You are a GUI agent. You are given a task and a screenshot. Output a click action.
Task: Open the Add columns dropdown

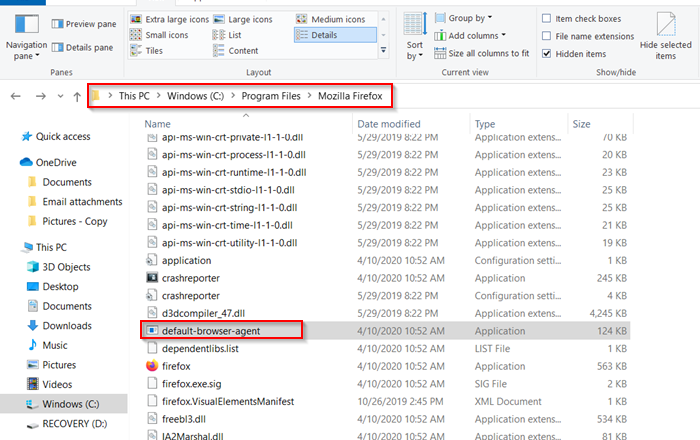click(471, 35)
